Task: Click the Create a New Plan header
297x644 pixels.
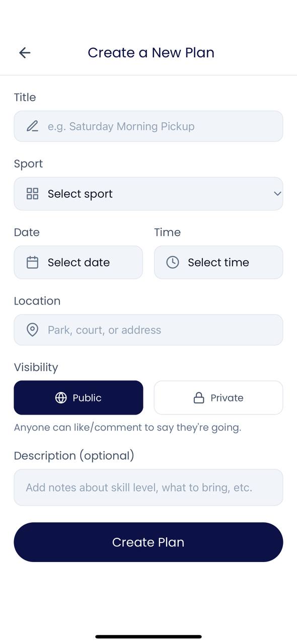Action: pyautogui.click(x=151, y=52)
